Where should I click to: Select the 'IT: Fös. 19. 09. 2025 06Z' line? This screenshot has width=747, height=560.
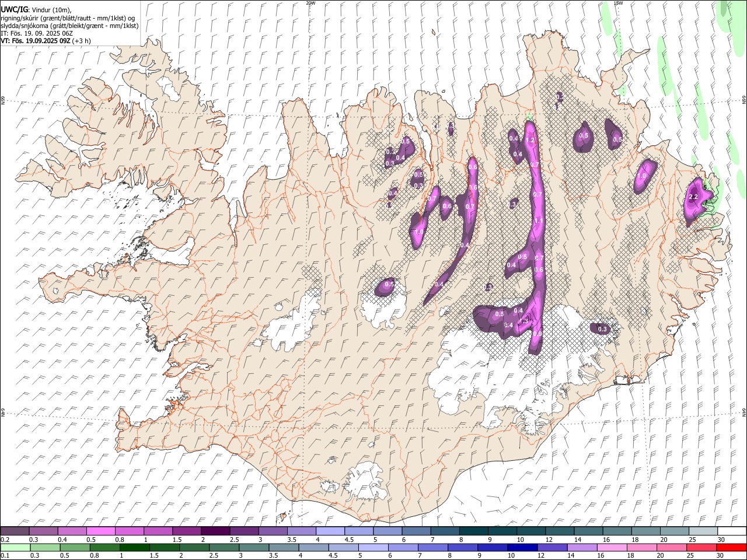(37, 33)
